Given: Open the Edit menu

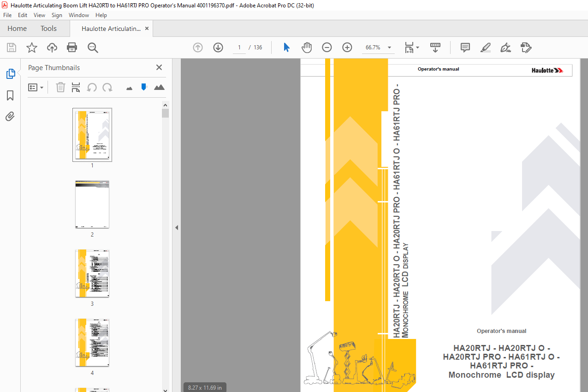Looking at the screenshot, I should 23,15.
